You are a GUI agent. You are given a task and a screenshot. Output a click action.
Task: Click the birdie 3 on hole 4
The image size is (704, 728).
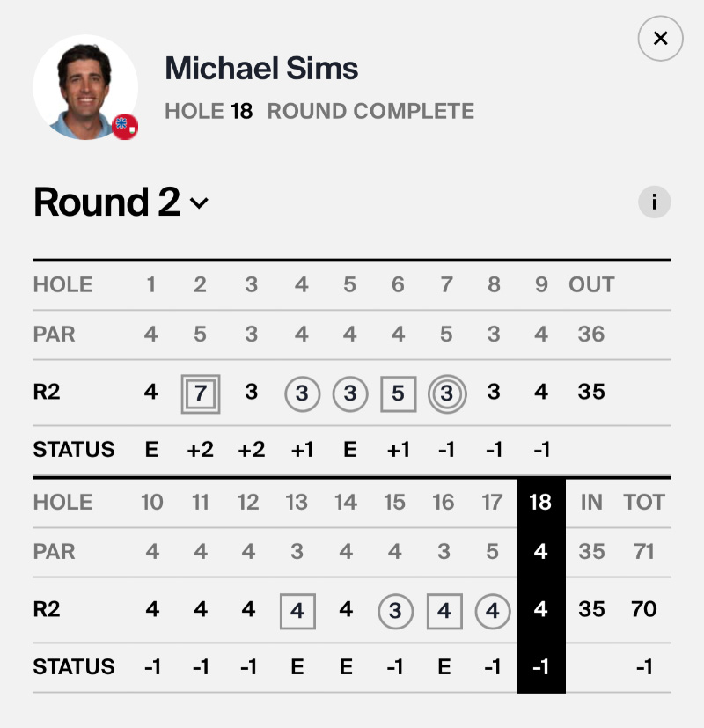302,393
